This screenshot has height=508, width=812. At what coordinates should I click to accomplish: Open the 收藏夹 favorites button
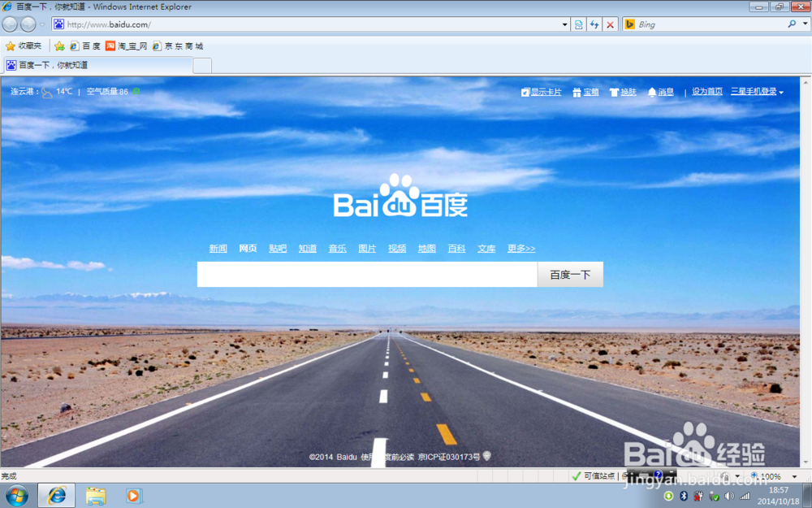24,46
